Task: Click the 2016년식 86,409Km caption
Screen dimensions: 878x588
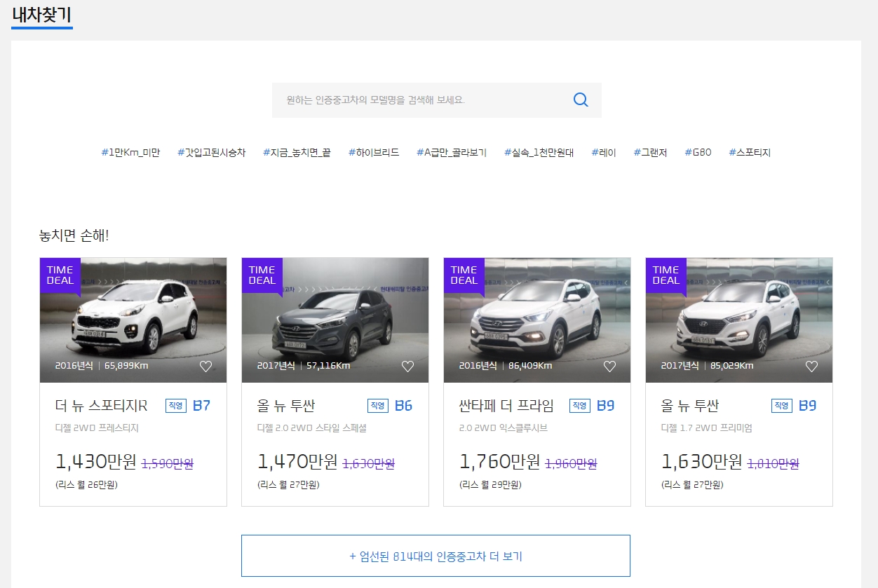Action: [x=506, y=365]
